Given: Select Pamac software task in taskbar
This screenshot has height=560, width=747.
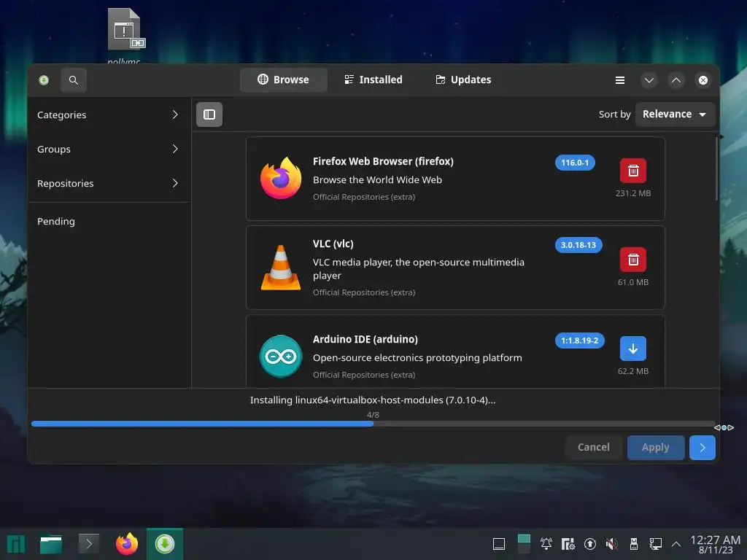Looking at the screenshot, I should pos(165,544).
